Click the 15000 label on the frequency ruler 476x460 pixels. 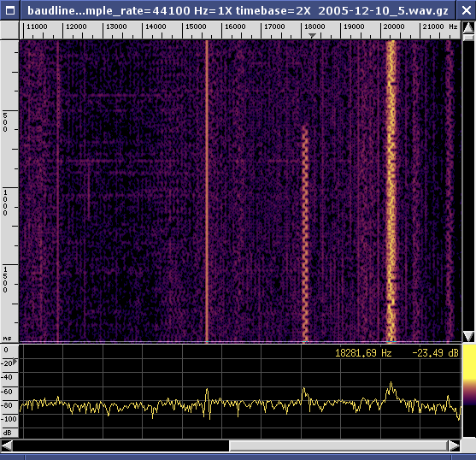(x=196, y=27)
